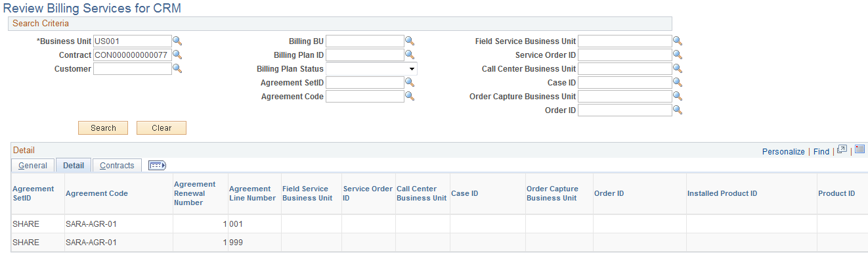Click into the Order ID input field
This screenshot has height=259, width=868.
(x=625, y=110)
